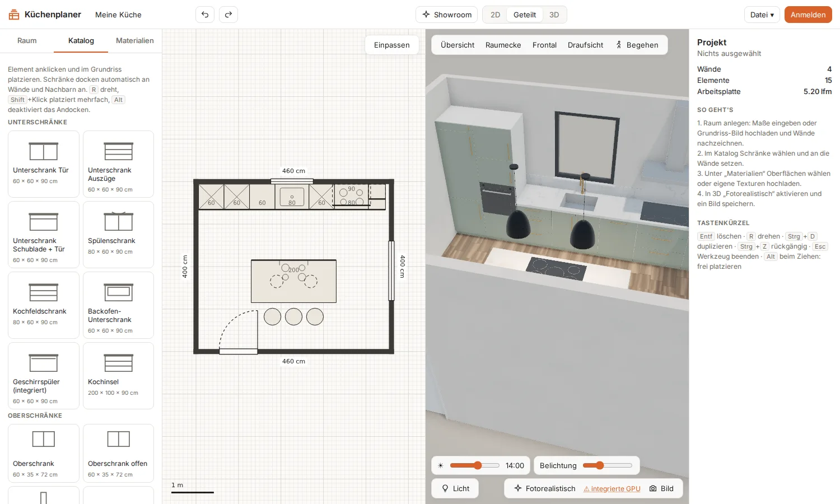This screenshot has height=504, width=840.
Task: Add a Backofen-Unterschrank element
Action: pos(118,305)
